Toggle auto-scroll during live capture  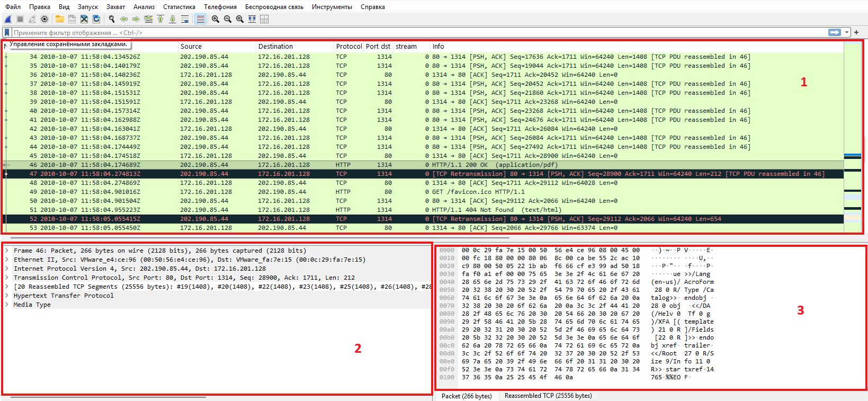(x=185, y=19)
